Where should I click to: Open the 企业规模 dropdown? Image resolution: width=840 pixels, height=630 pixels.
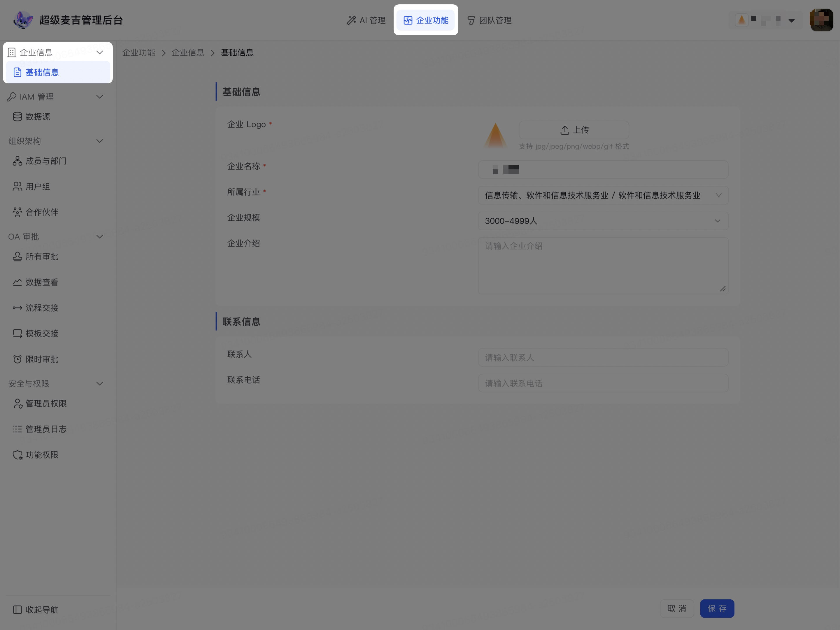click(603, 221)
